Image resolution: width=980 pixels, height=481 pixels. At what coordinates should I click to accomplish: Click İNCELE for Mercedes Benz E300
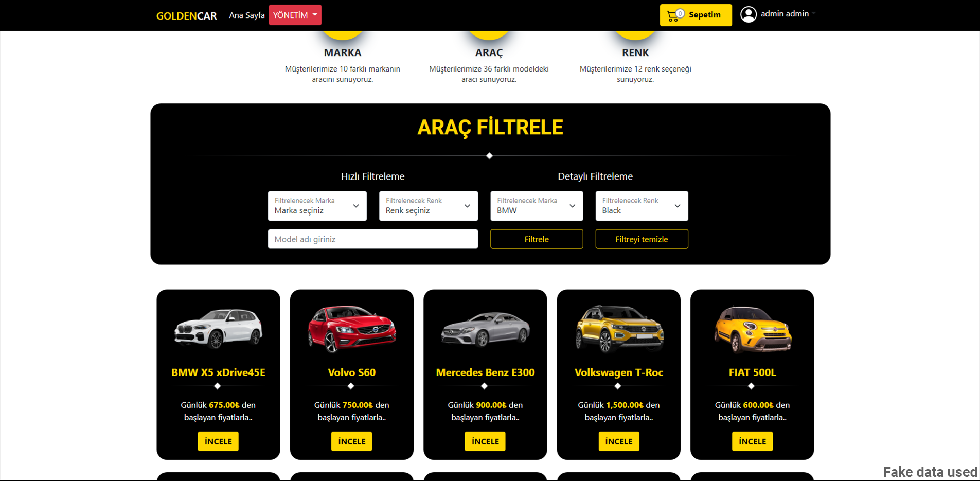[485, 441]
